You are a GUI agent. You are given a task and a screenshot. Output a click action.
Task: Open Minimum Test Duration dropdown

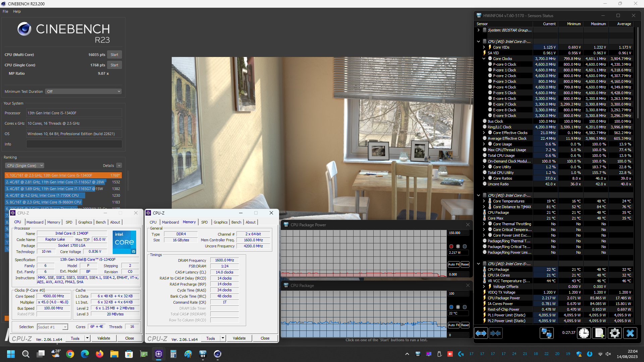pos(83,92)
